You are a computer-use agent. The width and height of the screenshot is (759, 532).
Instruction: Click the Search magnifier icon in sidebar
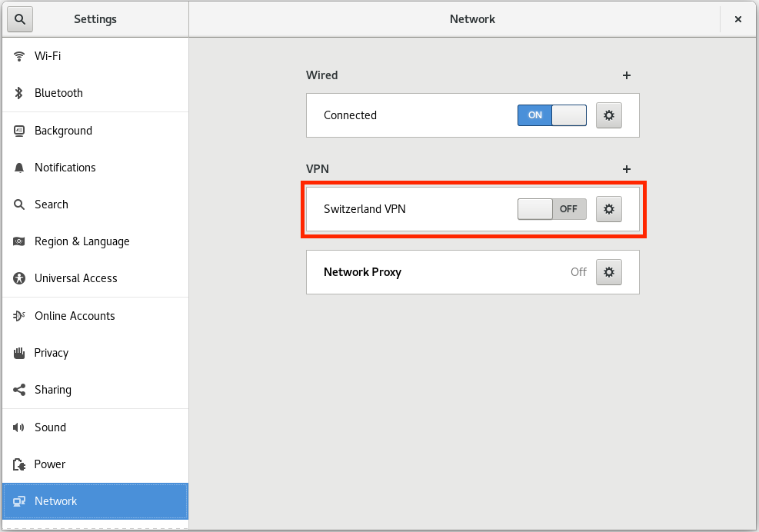tap(19, 204)
